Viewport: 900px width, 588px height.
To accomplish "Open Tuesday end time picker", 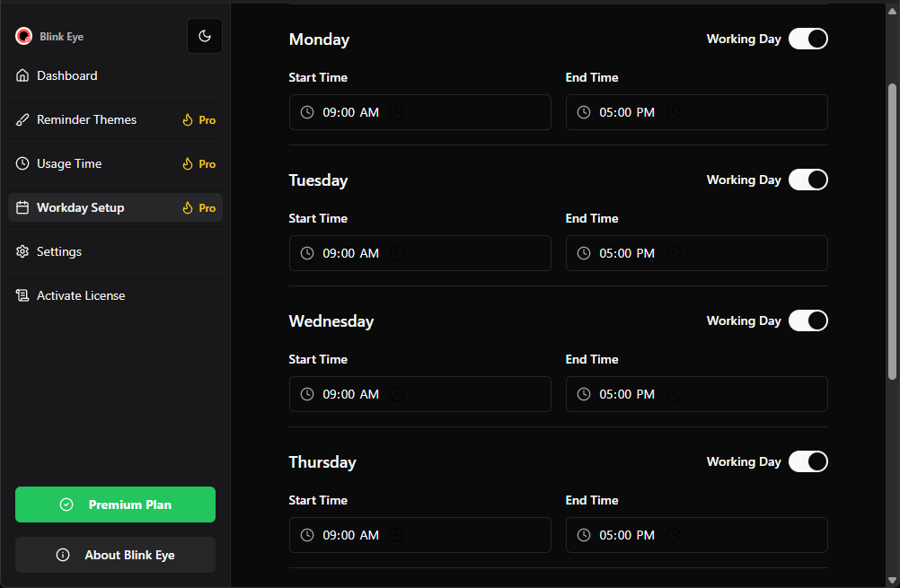I will pyautogui.click(x=696, y=254).
